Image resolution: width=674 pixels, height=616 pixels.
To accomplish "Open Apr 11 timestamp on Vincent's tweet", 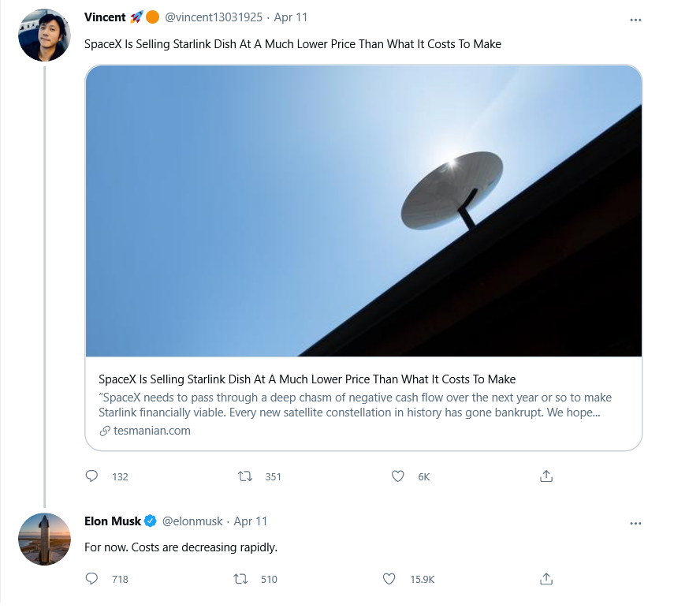I will point(291,17).
